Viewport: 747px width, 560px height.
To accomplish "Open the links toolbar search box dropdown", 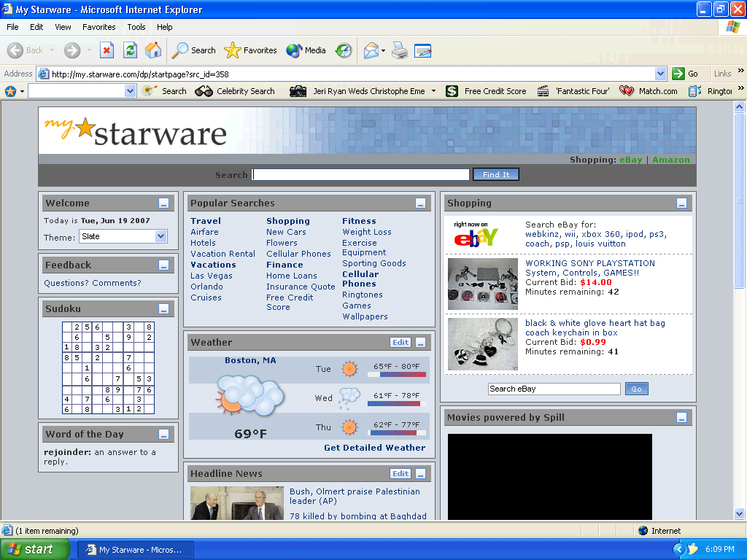I will [131, 91].
